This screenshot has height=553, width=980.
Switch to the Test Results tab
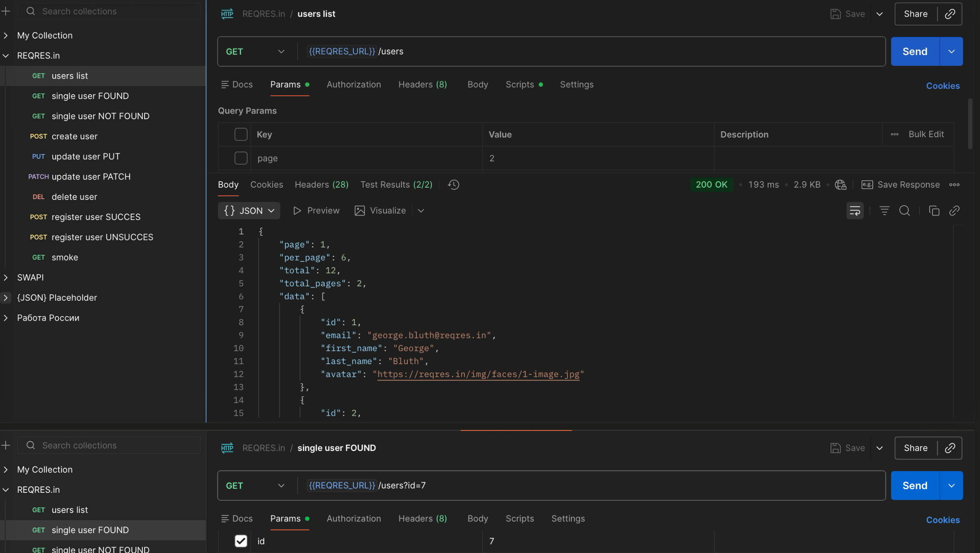tap(396, 185)
